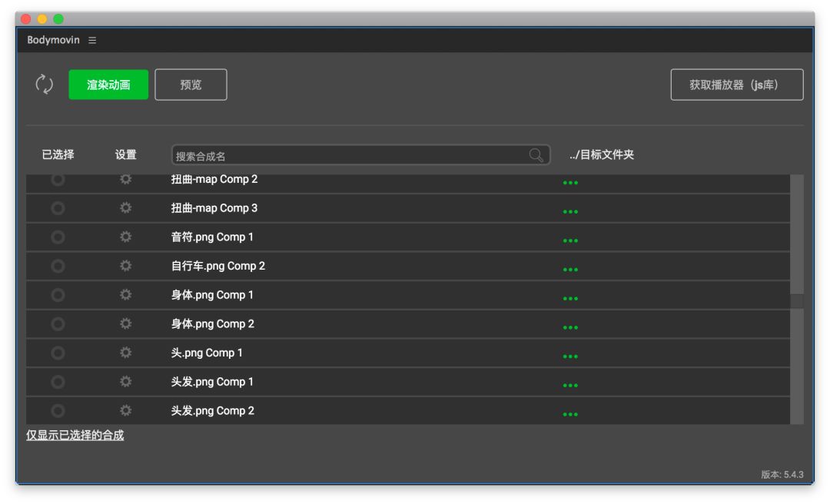The height and width of the screenshot is (504, 830).
Task: Maximize the window with green titlebar button
Action: click(x=58, y=19)
